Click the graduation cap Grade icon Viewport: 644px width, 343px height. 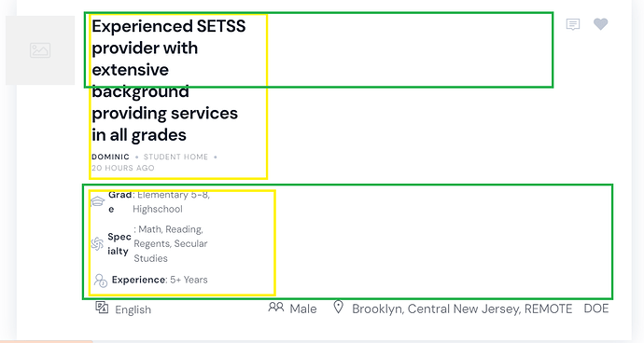(97, 201)
